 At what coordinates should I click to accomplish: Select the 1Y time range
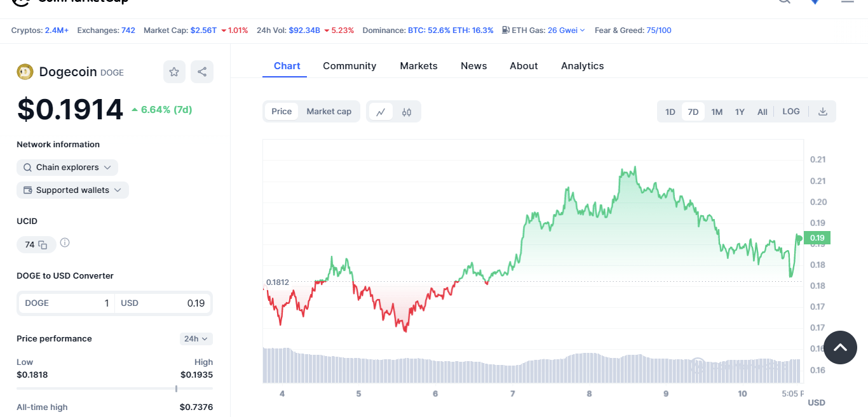tap(740, 112)
